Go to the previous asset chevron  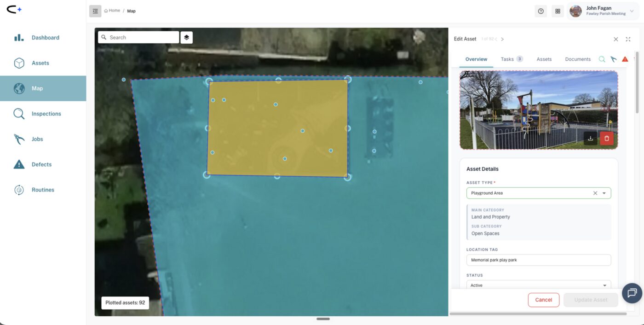click(496, 39)
